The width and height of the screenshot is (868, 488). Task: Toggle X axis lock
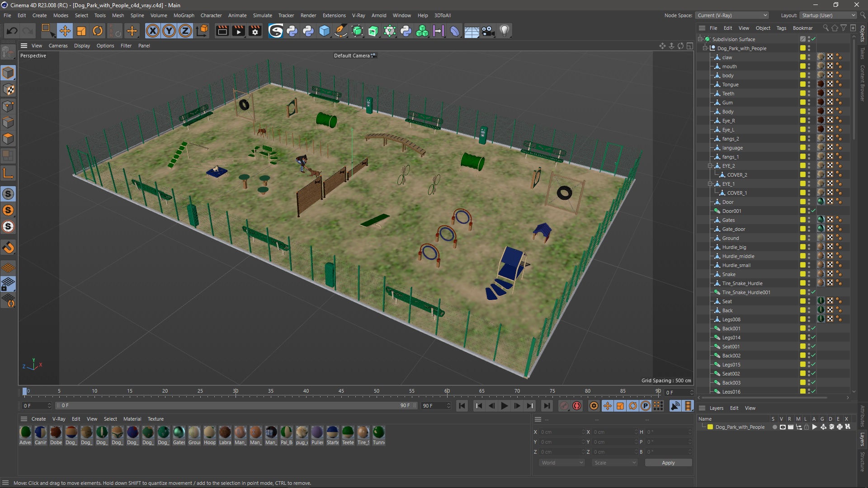[153, 31]
